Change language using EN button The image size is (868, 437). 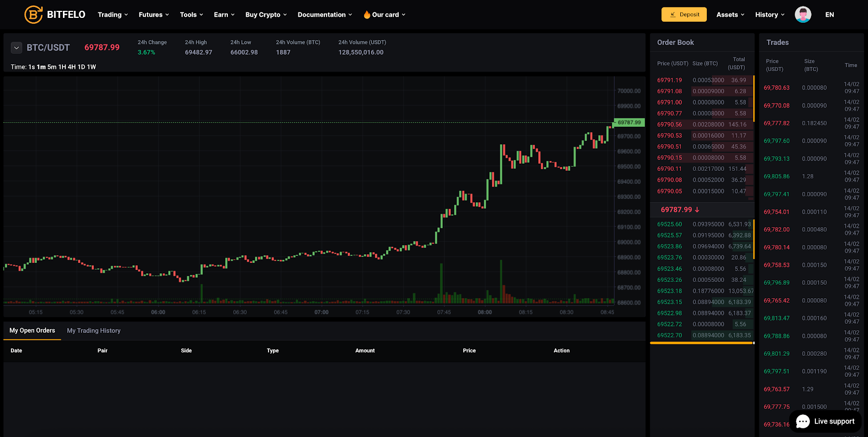pos(829,15)
